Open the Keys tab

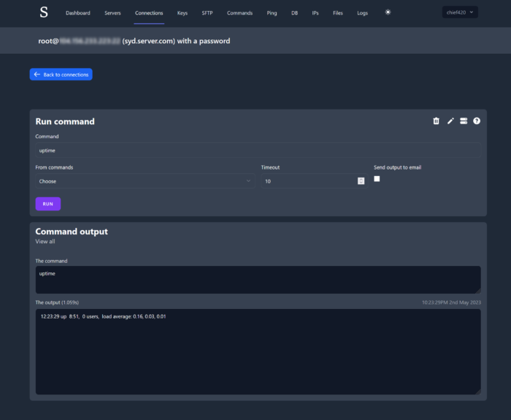tap(182, 13)
